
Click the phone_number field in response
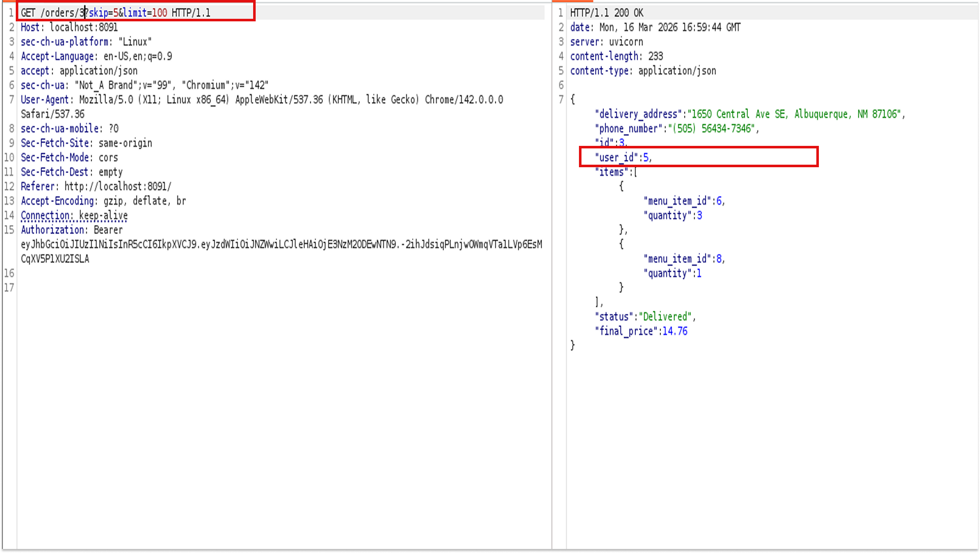point(631,129)
